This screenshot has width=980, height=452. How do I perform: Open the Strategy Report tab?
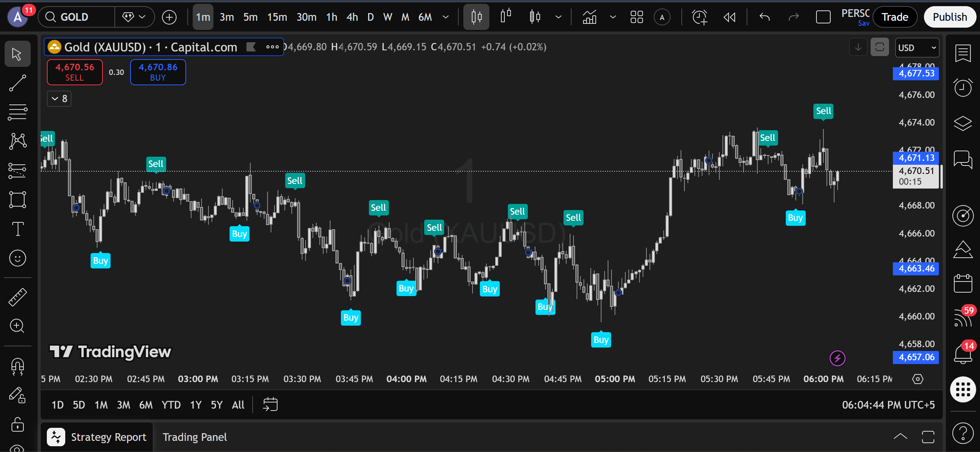point(97,437)
